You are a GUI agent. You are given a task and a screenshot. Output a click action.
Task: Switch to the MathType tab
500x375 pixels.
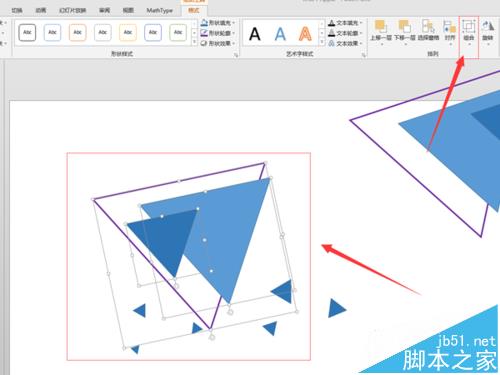pos(159,11)
